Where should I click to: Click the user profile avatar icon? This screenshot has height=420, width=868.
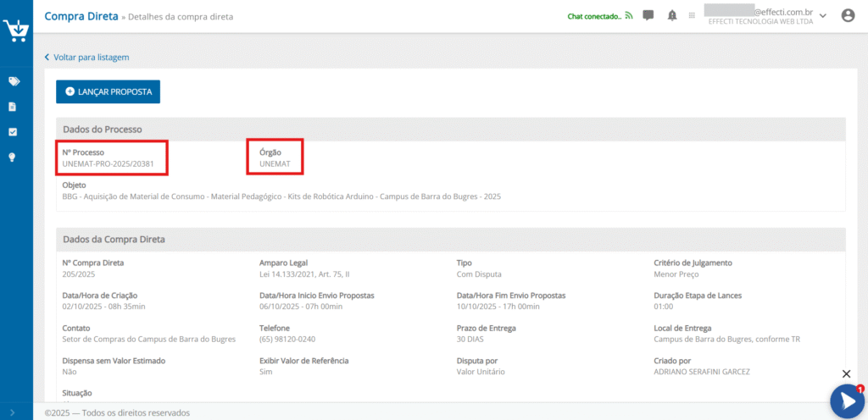coord(848,15)
